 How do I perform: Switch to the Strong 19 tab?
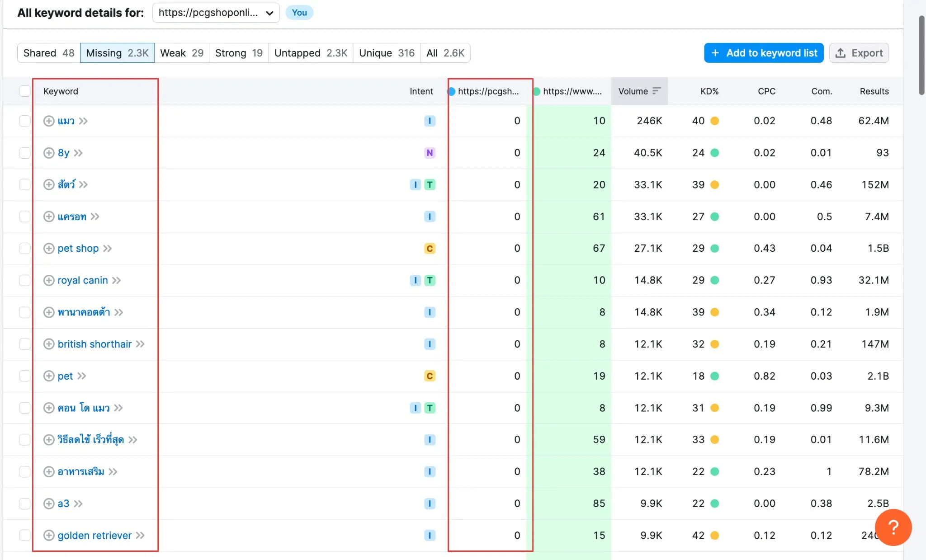tap(239, 53)
